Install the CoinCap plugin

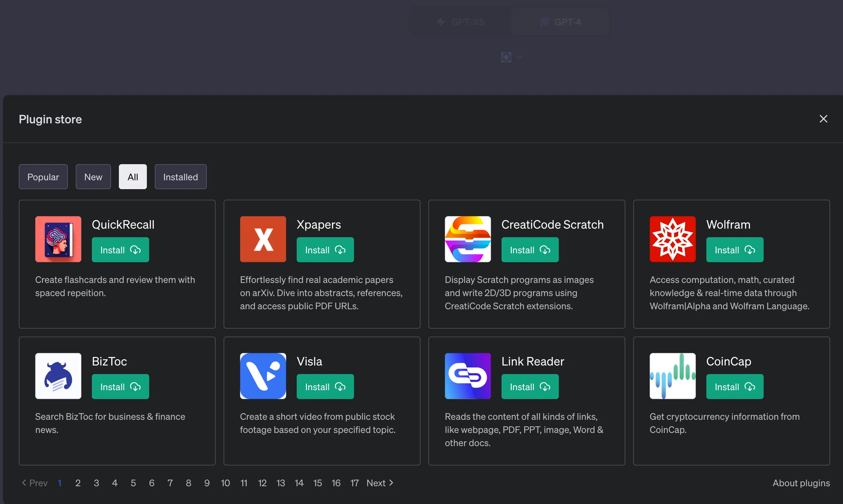click(x=735, y=387)
